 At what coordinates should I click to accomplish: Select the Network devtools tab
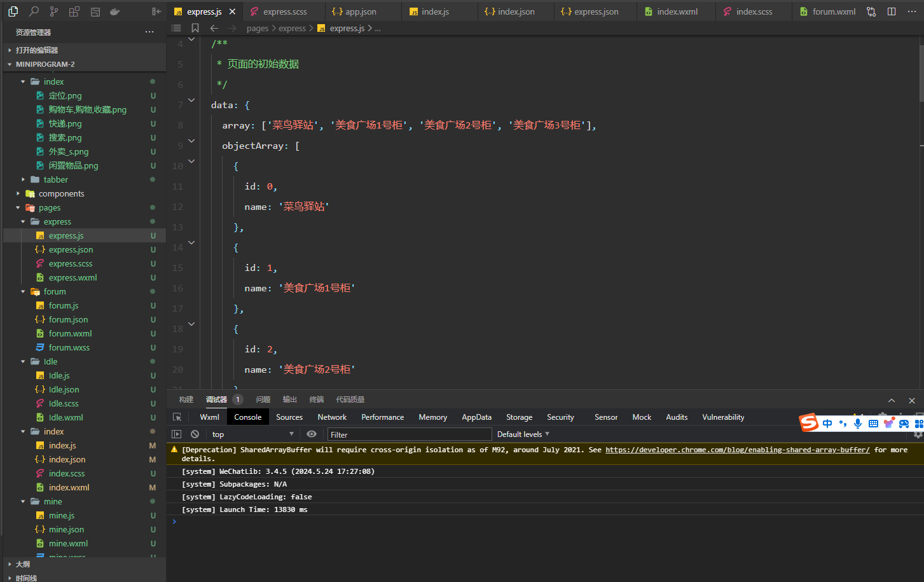click(x=332, y=417)
